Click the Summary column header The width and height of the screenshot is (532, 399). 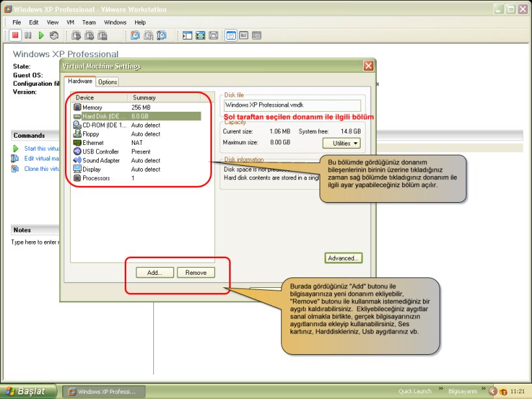pos(164,97)
